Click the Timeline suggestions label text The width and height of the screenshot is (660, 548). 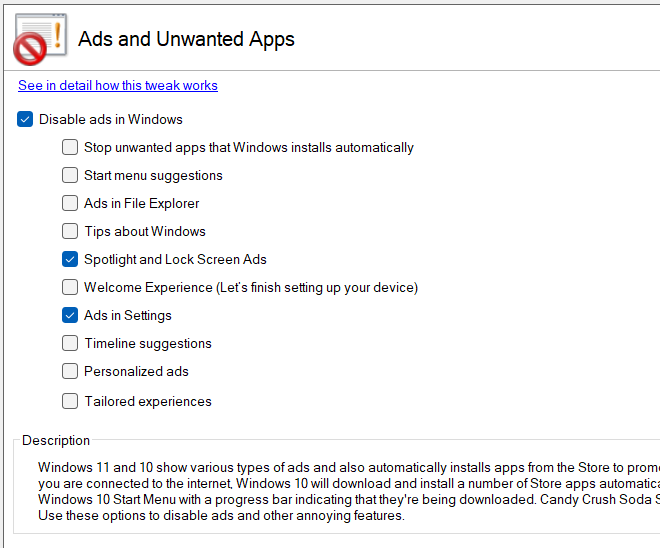[148, 344]
